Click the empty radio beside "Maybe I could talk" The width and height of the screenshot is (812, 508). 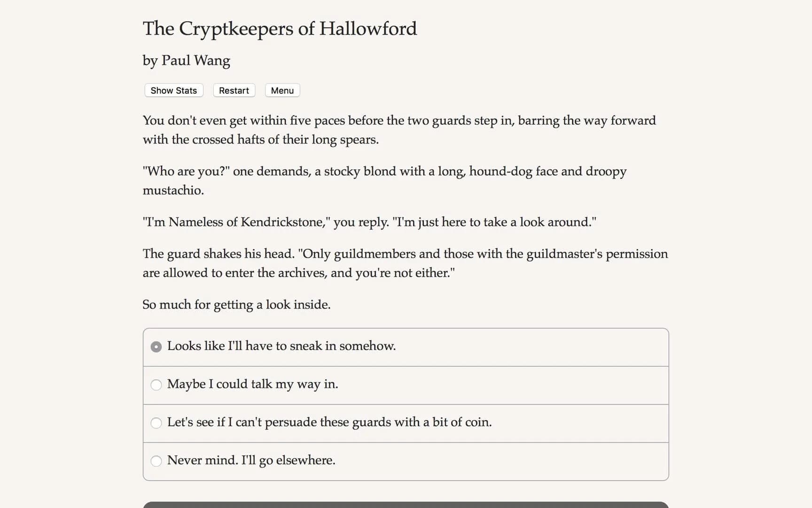[x=156, y=385]
